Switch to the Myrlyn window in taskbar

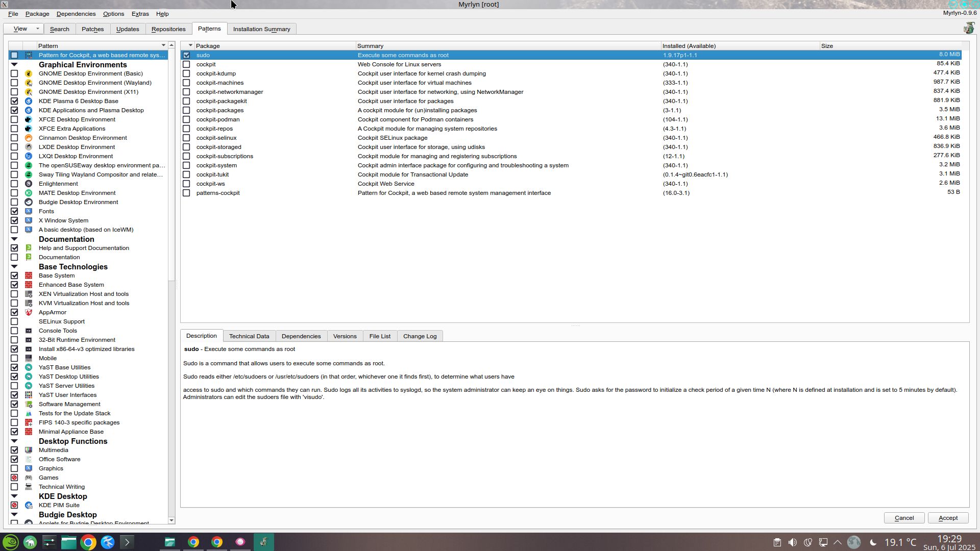tap(263, 542)
